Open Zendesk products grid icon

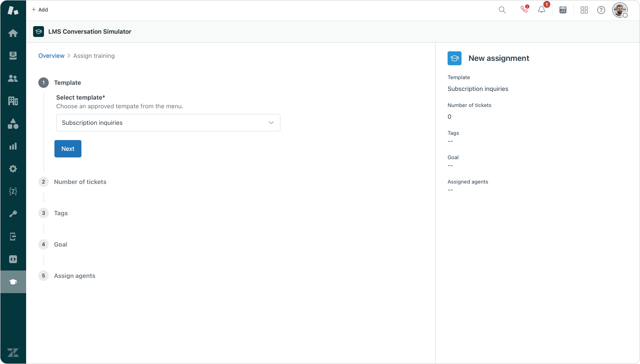tap(584, 10)
